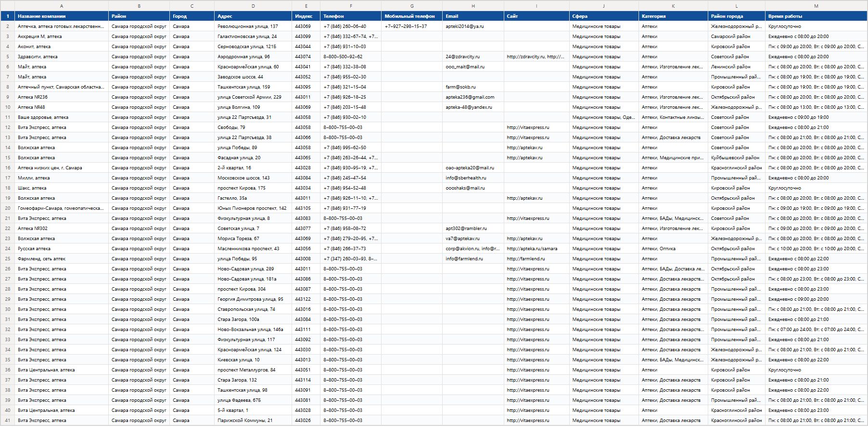Select email 'apteka236@gmail.com'

click(473, 97)
